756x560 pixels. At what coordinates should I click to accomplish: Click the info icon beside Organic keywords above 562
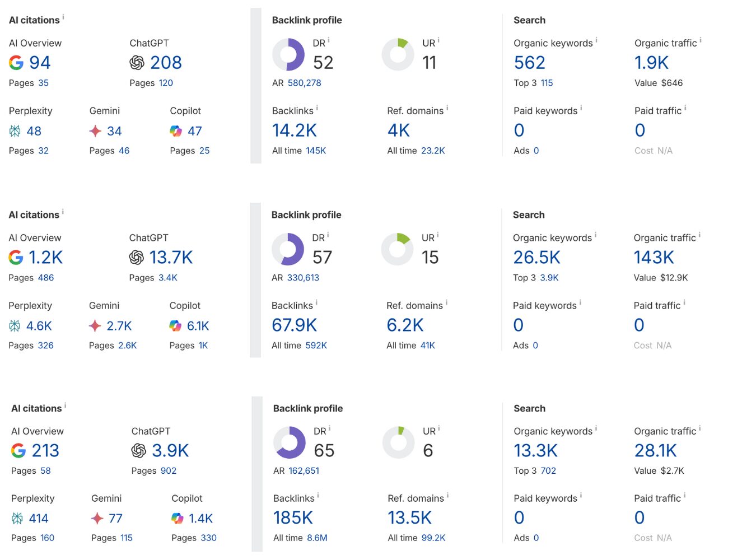tap(596, 40)
